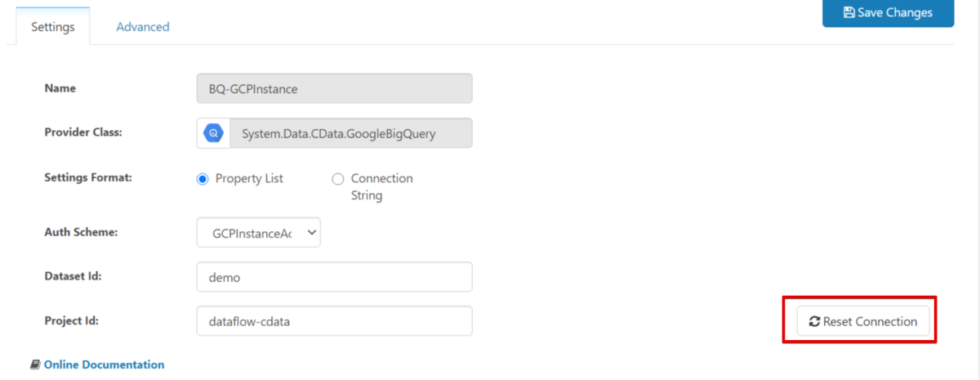Open the Auth Scheme dropdown

pyautogui.click(x=259, y=232)
